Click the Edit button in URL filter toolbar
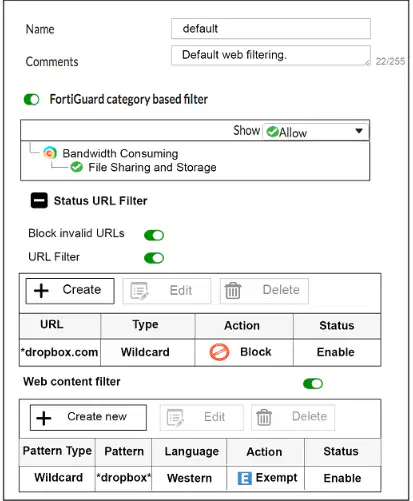This screenshot has height=501, width=413. tap(167, 291)
